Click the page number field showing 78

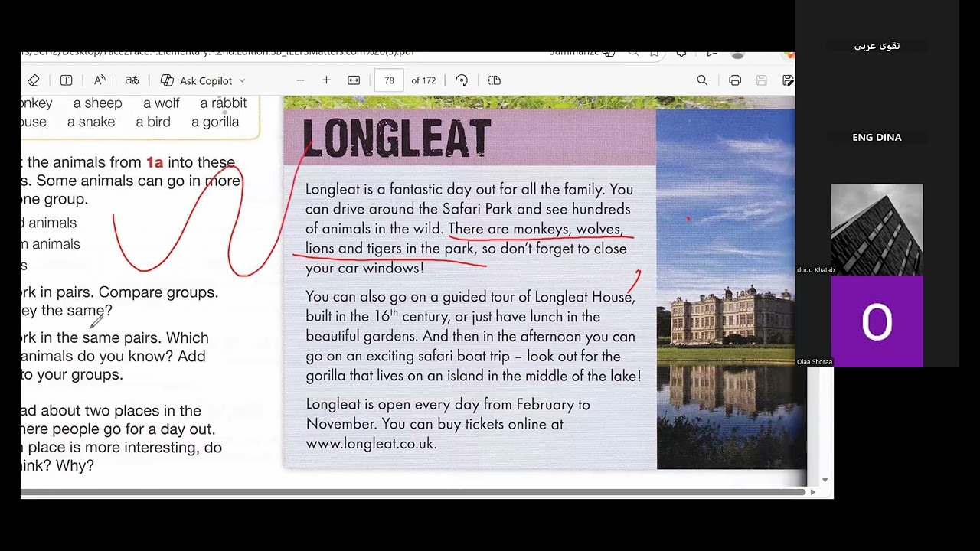(389, 80)
